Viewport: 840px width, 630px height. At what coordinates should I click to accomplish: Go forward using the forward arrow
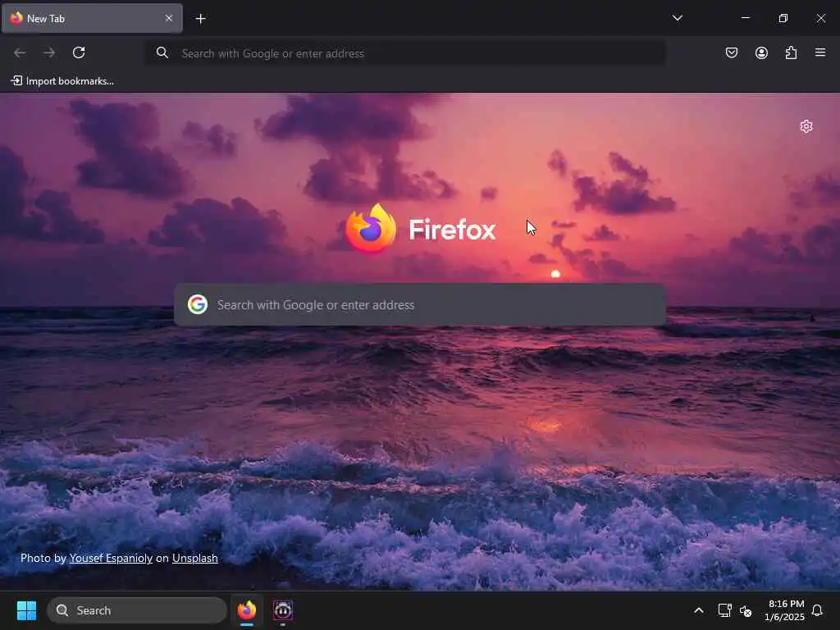[49, 52]
